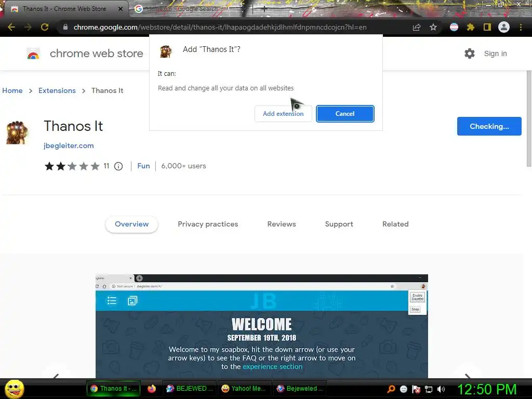Click the network tray icon
Viewport: 532px width, 399px height.
pyautogui.click(x=429, y=389)
